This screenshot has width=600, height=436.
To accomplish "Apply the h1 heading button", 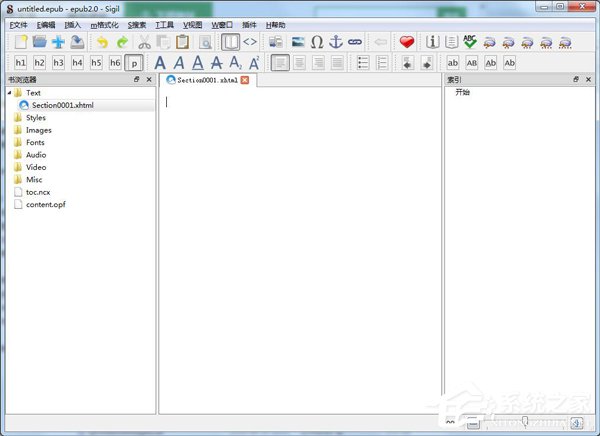I will coord(21,62).
